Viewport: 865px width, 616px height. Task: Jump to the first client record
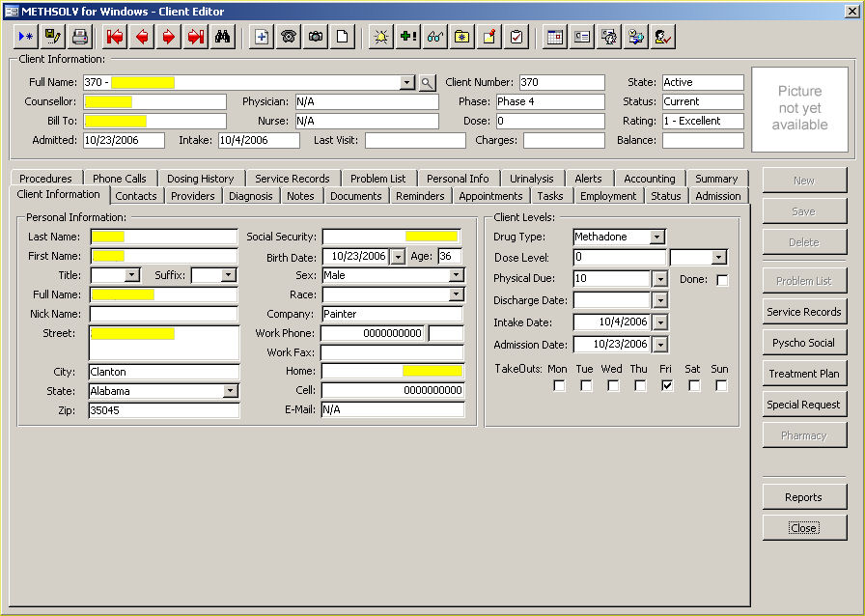(115, 37)
